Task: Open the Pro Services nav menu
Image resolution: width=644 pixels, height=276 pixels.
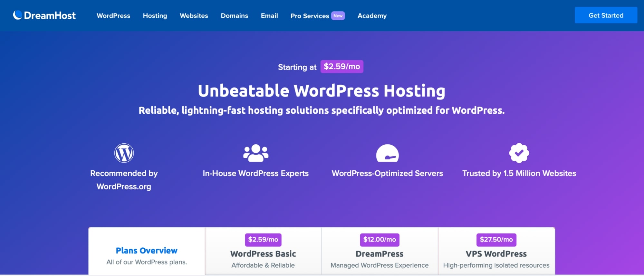Action: tap(310, 16)
